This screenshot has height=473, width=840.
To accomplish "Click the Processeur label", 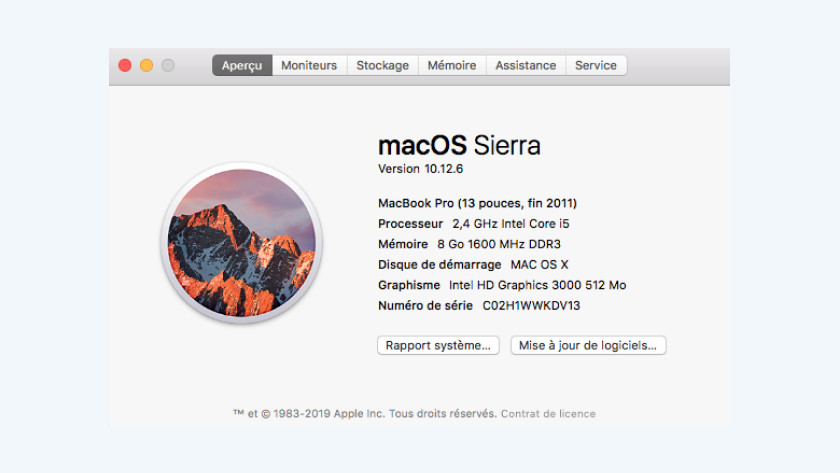I will (x=410, y=223).
